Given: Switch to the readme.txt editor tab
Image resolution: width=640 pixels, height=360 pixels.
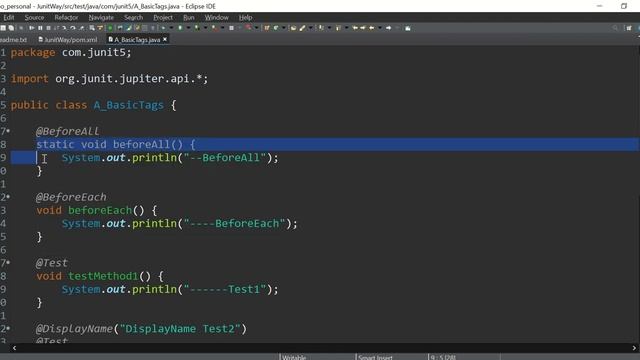Looking at the screenshot, I should tap(13, 40).
